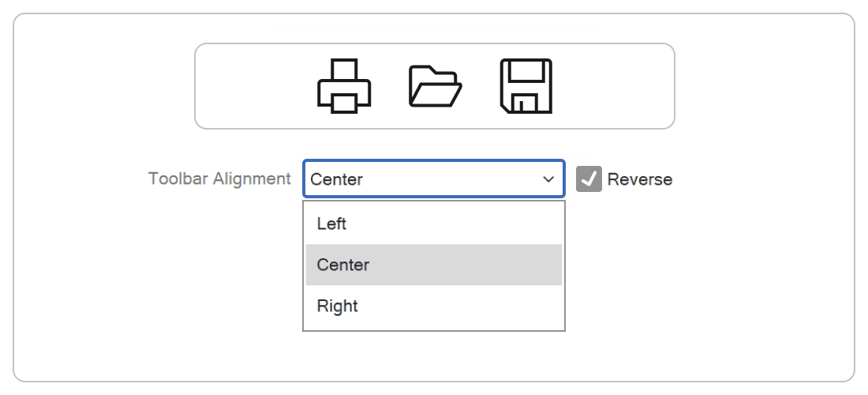Click empty toolbar space left of the printer
Viewport: 868px width, 395px height.
click(x=253, y=85)
